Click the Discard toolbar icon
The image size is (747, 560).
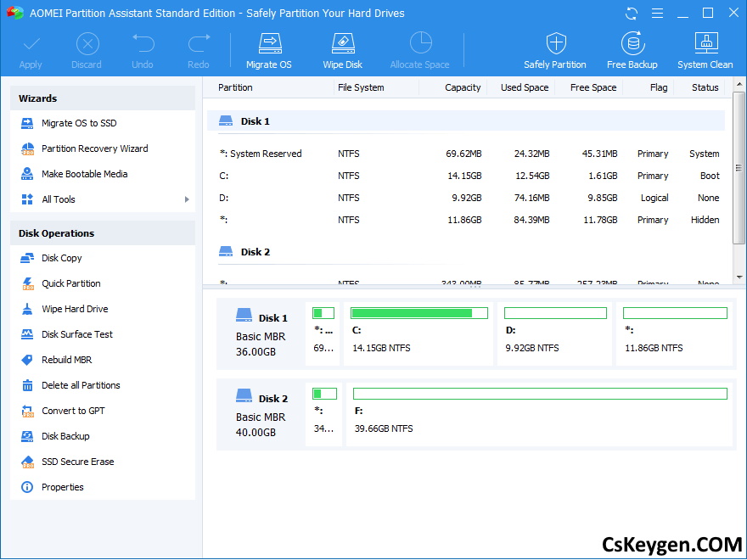(x=87, y=44)
